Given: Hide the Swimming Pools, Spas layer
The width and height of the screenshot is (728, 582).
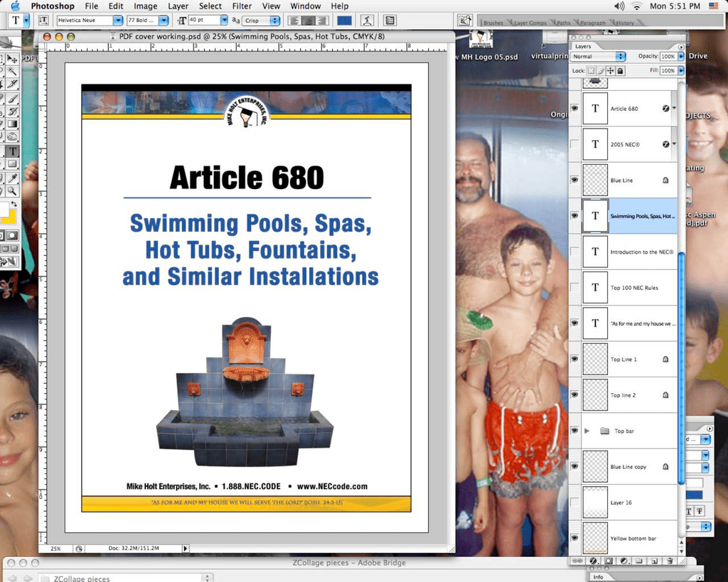Looking at the screenshot, I should (x=574, y=215).
